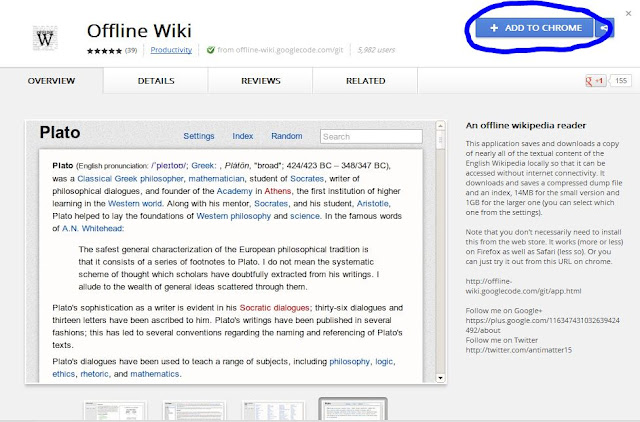Click the share icon beside Add to Chrome
The image size is (640, 422).
tap(604, 28)
